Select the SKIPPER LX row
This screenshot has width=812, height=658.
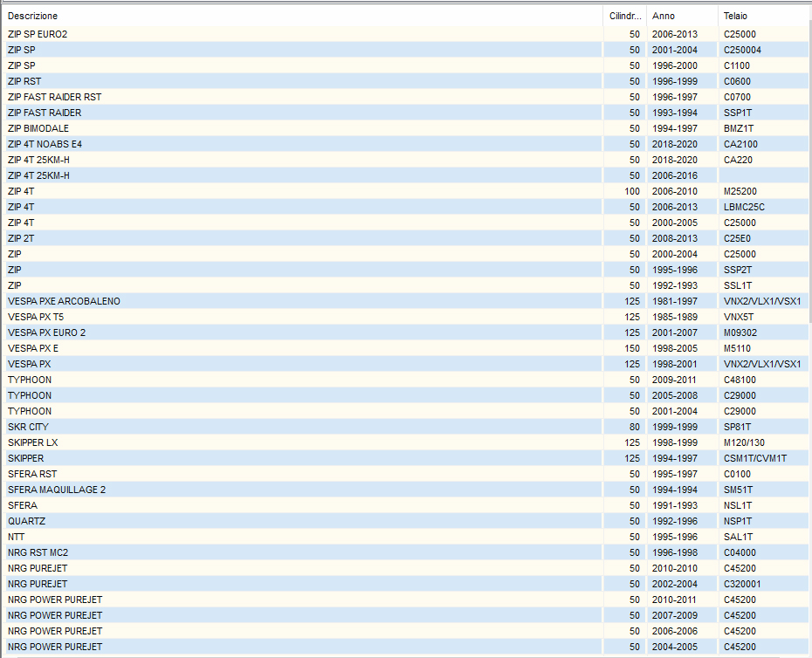click(405, 442)
